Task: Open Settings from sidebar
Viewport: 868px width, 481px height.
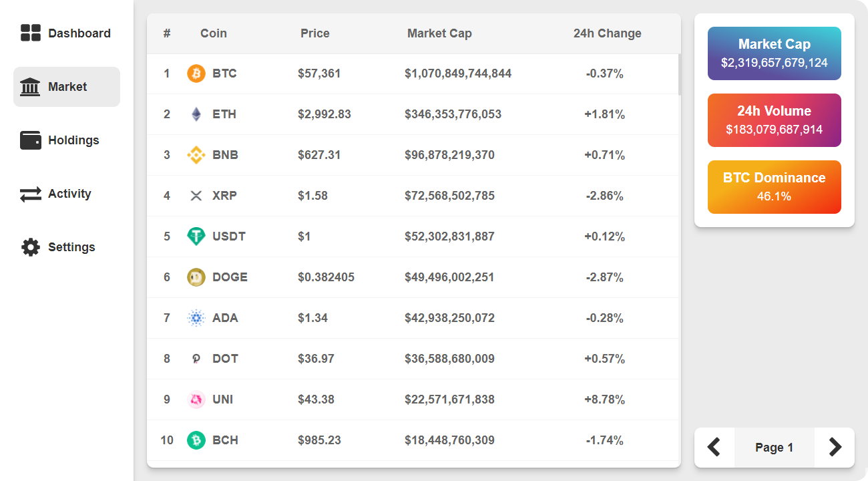Action: pos(67,247)
